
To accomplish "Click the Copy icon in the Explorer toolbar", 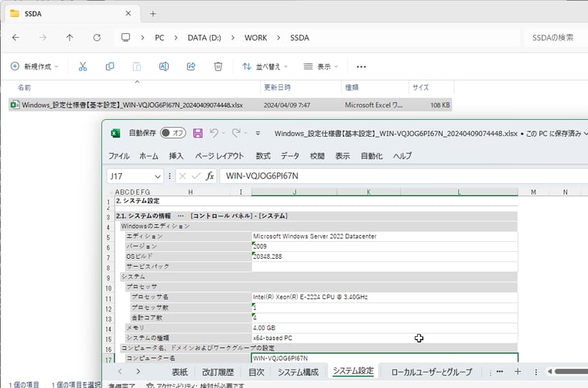I will pyautogui.click(x=110, y=66).
